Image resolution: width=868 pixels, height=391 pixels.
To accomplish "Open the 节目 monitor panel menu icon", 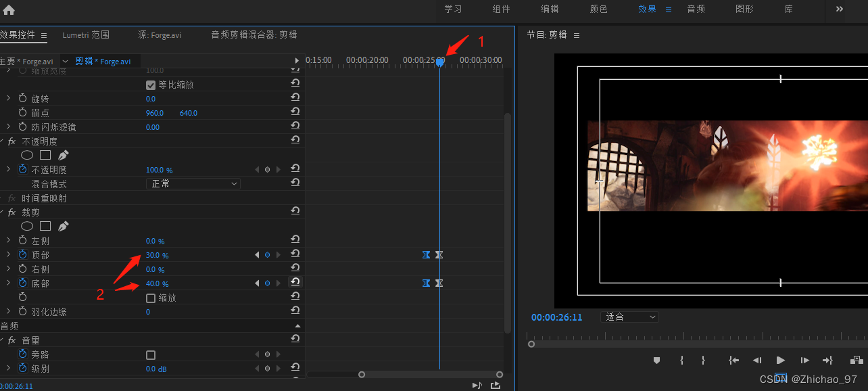I will pos(577,35).
